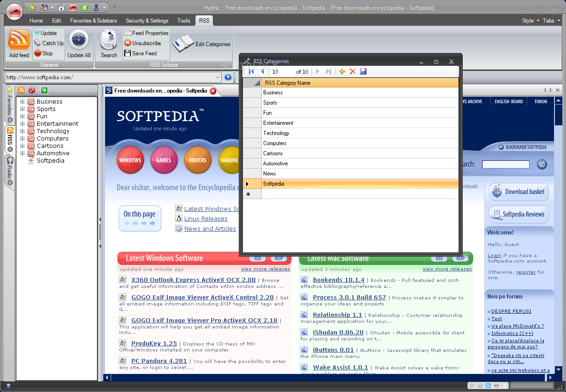Expand the Fun feed tree node
The image size is (566, 392).
point(22,117)
